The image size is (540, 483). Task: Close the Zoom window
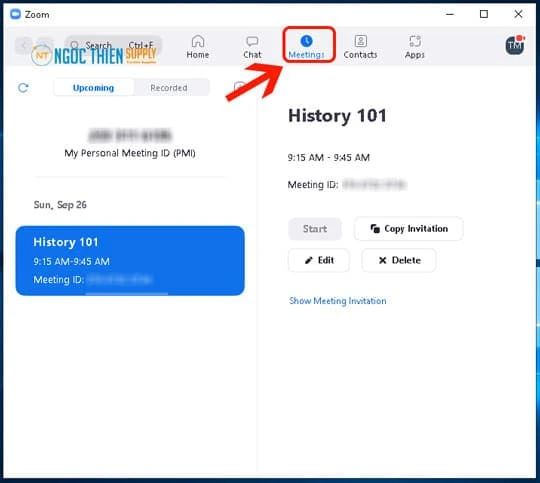point(518,14)
